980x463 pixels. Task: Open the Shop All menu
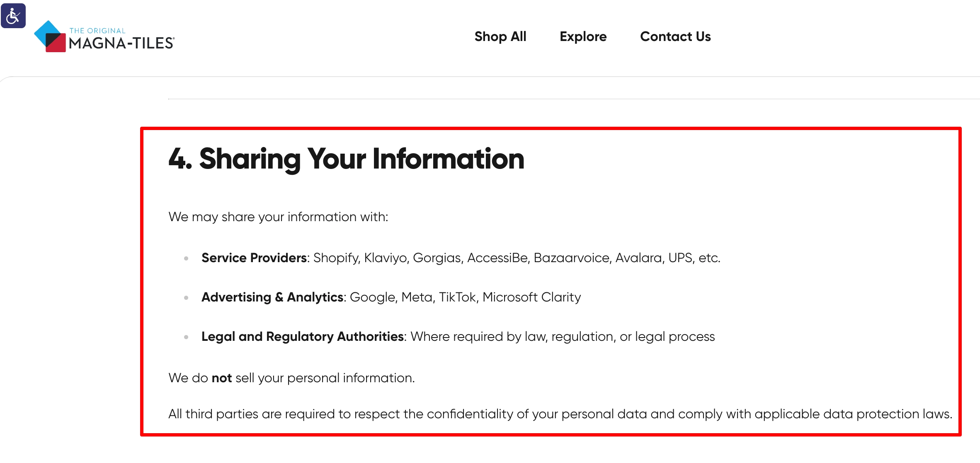(500, 36)
